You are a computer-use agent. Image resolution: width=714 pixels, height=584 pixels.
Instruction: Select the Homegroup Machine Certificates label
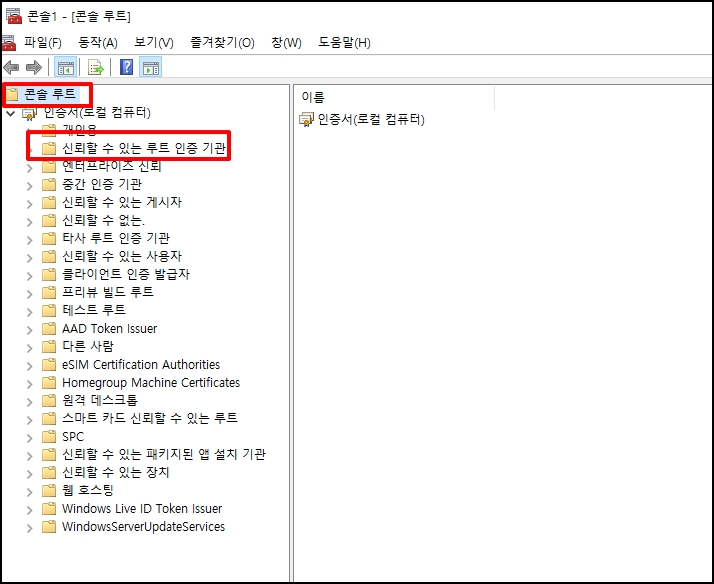(x=151, y=383)
